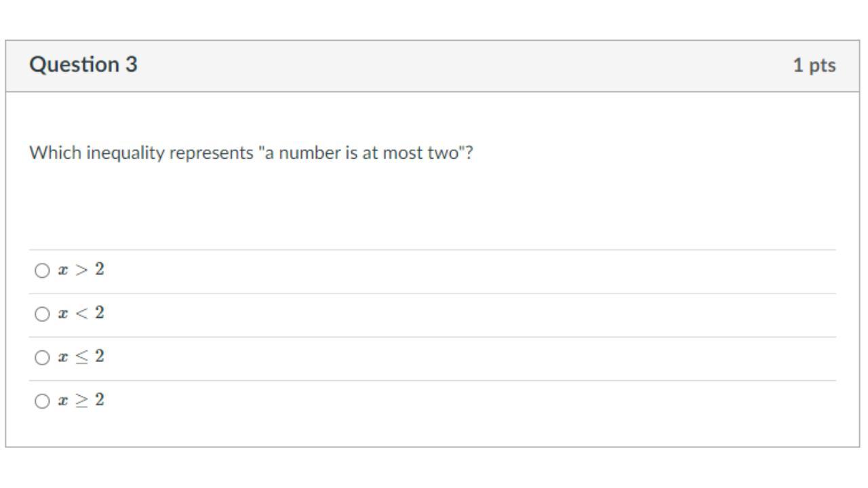Click the word 'Which' in the question
Screen dimensions: 868x488
tap(55, 153)
